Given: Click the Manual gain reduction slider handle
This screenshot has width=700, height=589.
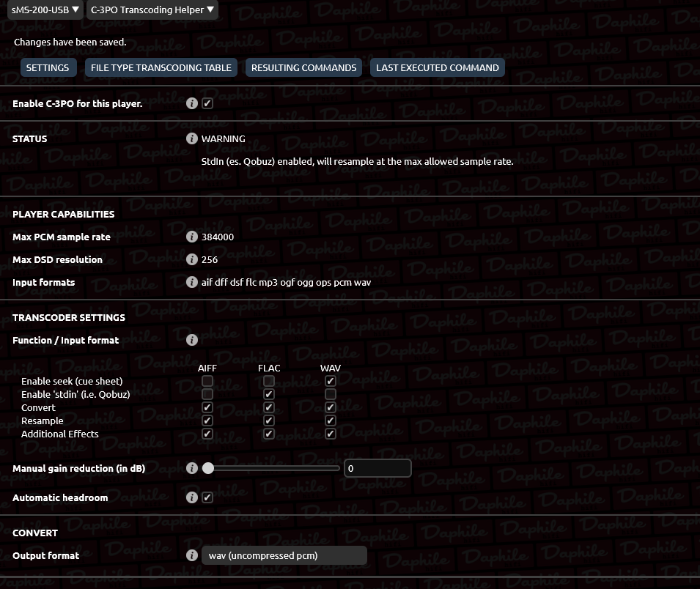Looking at the screenshot, I should 208,468.
